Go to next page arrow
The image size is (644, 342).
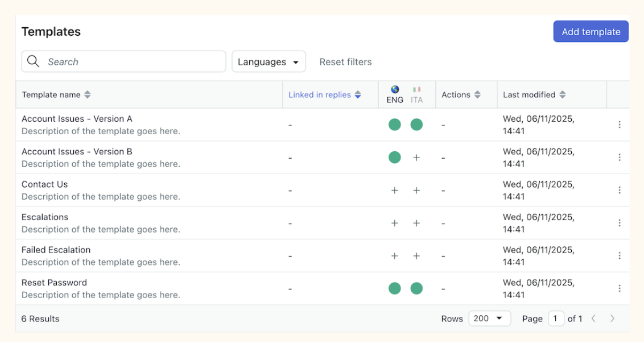(x=612, y=318)
